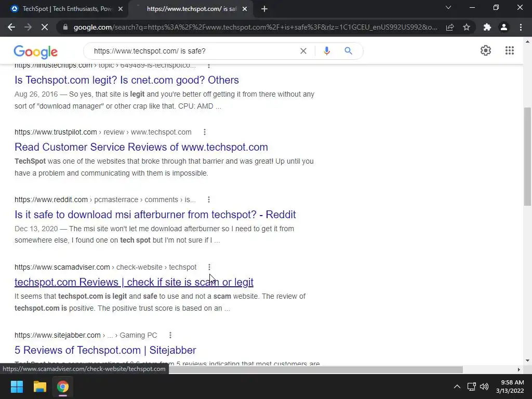Viewport: 532px width, 399px height.
Task: Bookmark this tab with the star
Action: (x=467, y=27)
